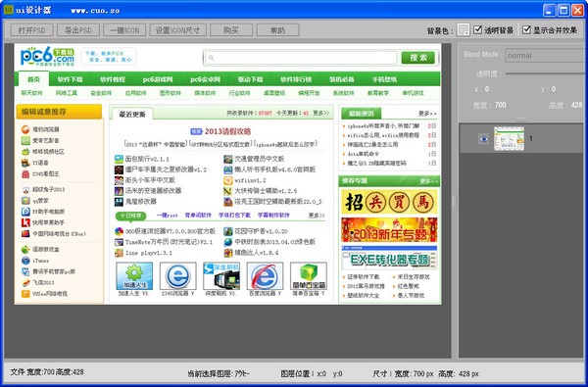Toggle the 透明背景 checkbox
Viewport: 588px width, 387px height.
(x=477, y=29)
